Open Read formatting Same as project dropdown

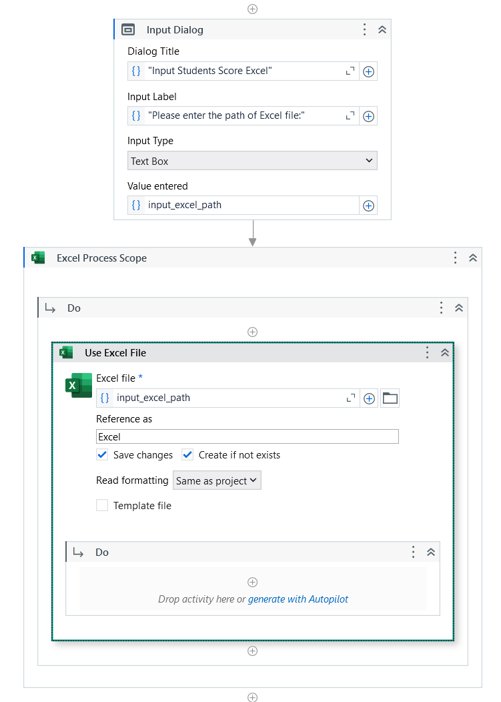tap(217, 480)
